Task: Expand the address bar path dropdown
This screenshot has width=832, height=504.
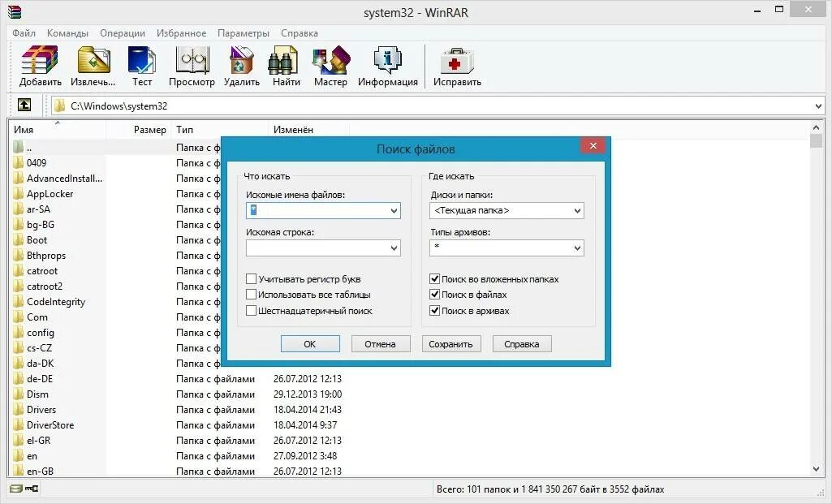Action: click(818, 106)
